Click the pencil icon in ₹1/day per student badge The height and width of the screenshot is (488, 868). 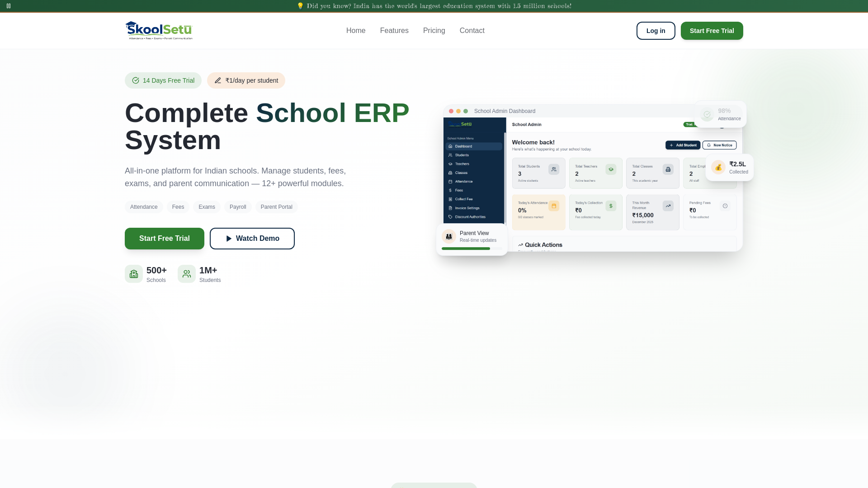tap(218, 80)
